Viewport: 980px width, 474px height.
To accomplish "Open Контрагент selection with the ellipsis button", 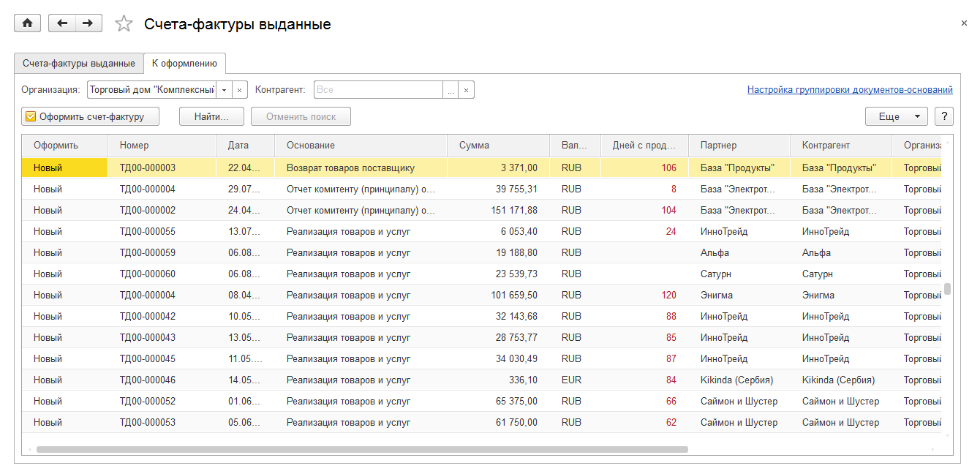I will click(451, 90).
